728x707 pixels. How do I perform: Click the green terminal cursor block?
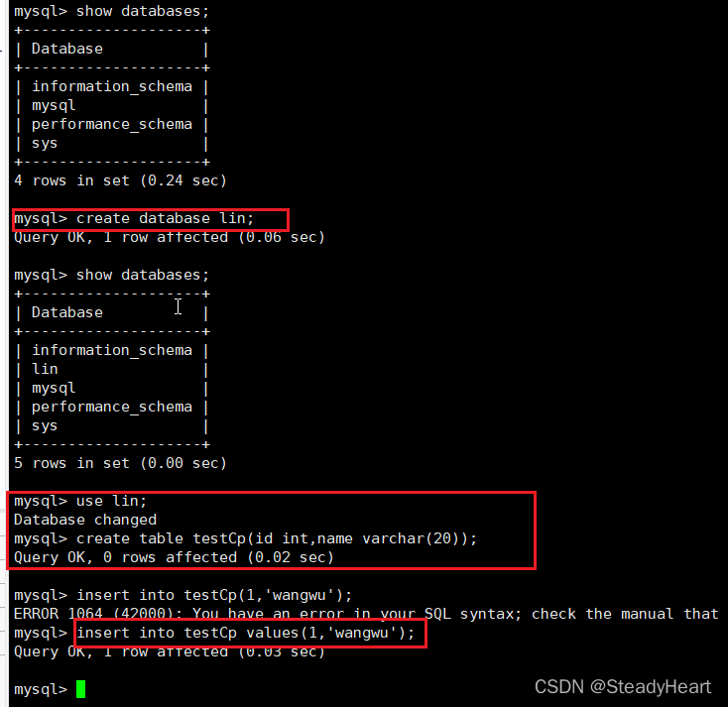click(80, 689)
